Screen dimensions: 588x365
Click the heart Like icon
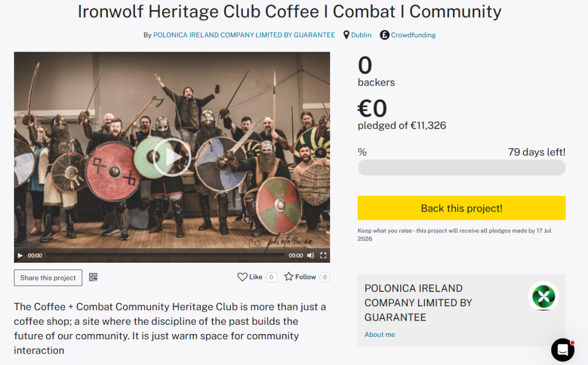242,277
